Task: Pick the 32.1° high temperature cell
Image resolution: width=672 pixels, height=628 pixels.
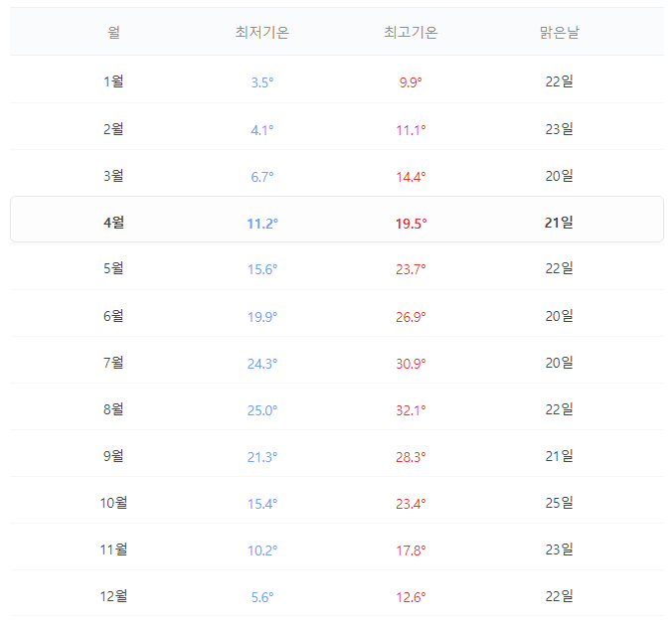Action: click(x=411, y=410)
